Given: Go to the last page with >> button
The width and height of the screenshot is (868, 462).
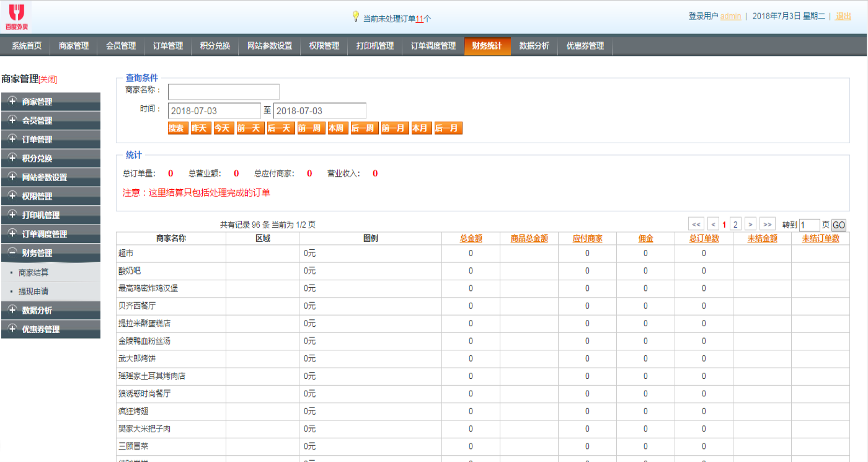Looking at the screenshot, I should pos(768,224).
